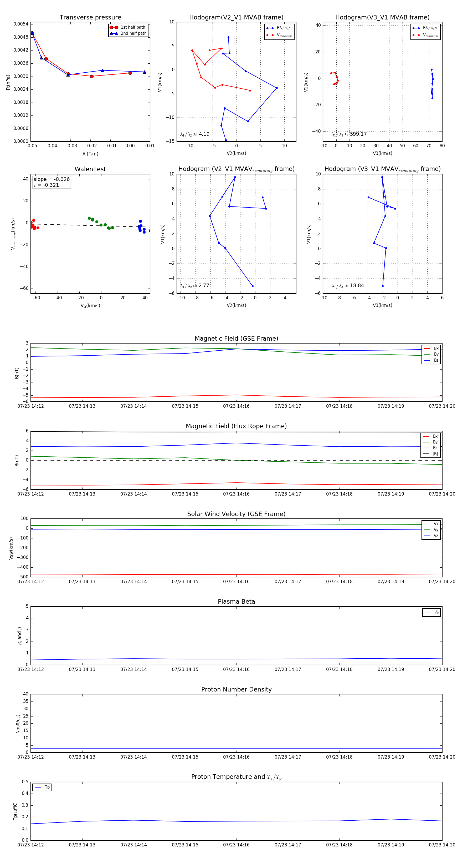Click the 'Plasma Beta' plot title
Screen dimensions: 473x868
coord(236,602)
